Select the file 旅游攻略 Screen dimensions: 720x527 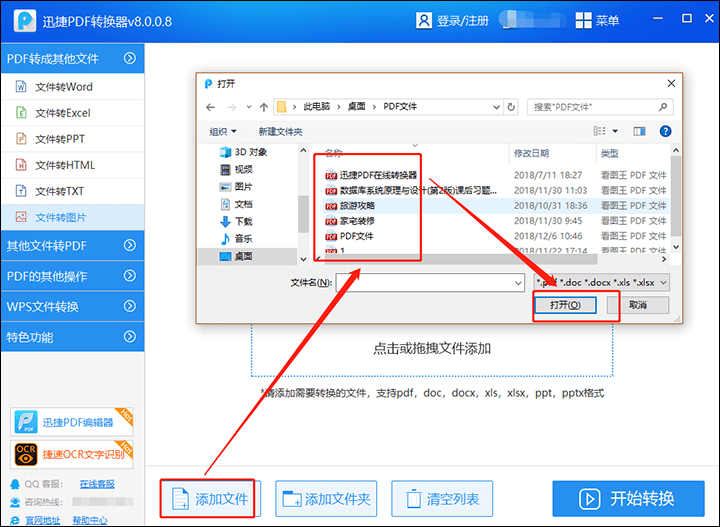350,206
